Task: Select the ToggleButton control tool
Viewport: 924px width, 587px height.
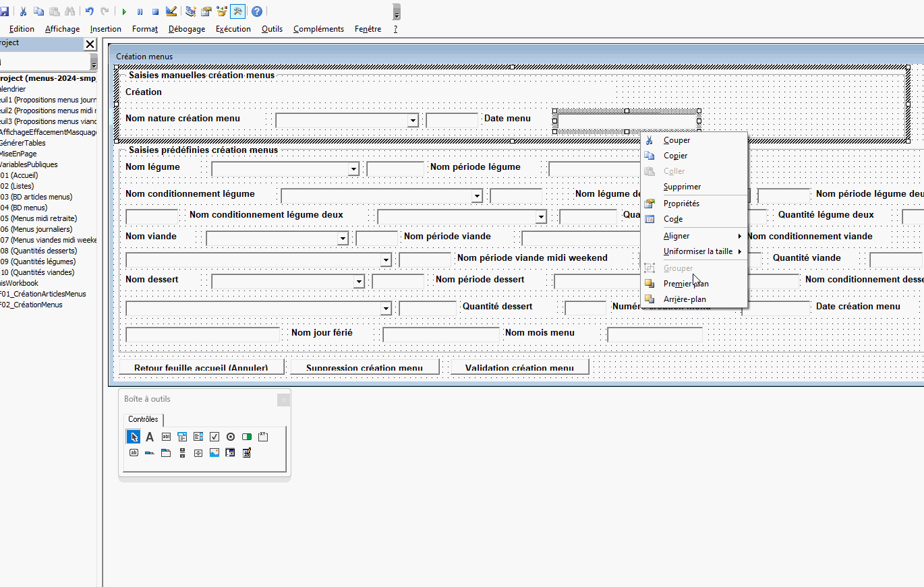Action: (x=247, y=437)
